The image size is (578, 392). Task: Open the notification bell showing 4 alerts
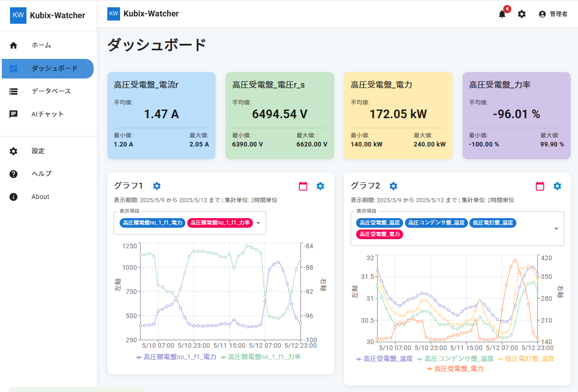pyautogui.click(x=501, y=14)
